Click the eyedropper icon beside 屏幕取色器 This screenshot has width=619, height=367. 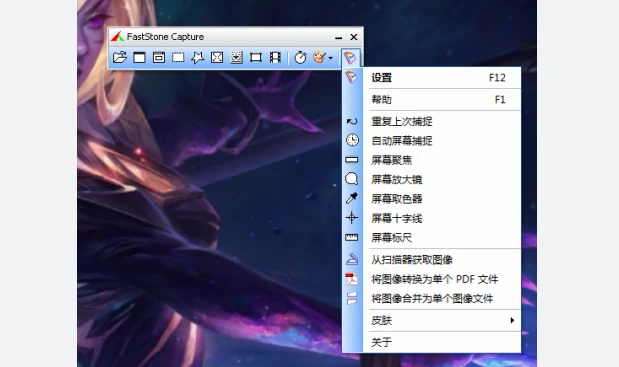pyautogui.click(x=352, y=198)
